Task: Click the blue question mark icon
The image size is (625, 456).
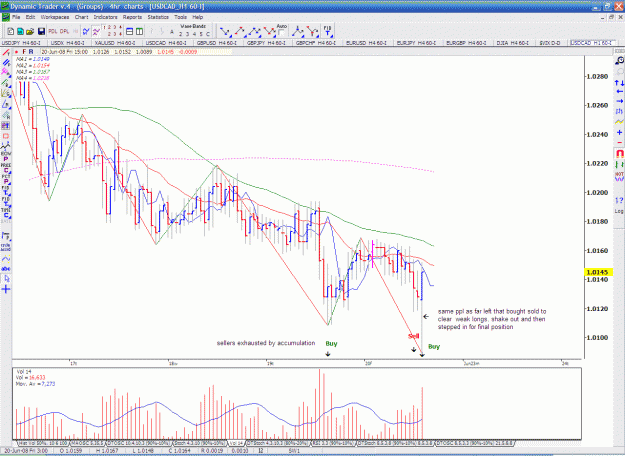Action: click(619, 200)
